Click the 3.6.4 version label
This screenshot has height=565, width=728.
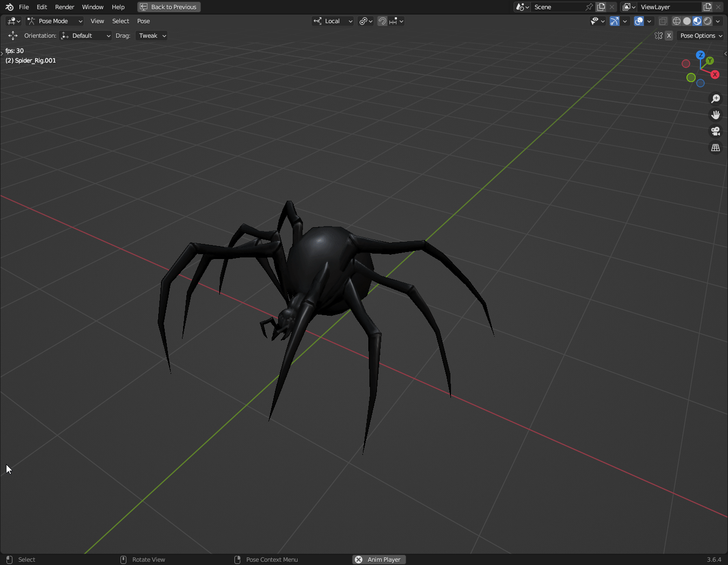point(714,560)
